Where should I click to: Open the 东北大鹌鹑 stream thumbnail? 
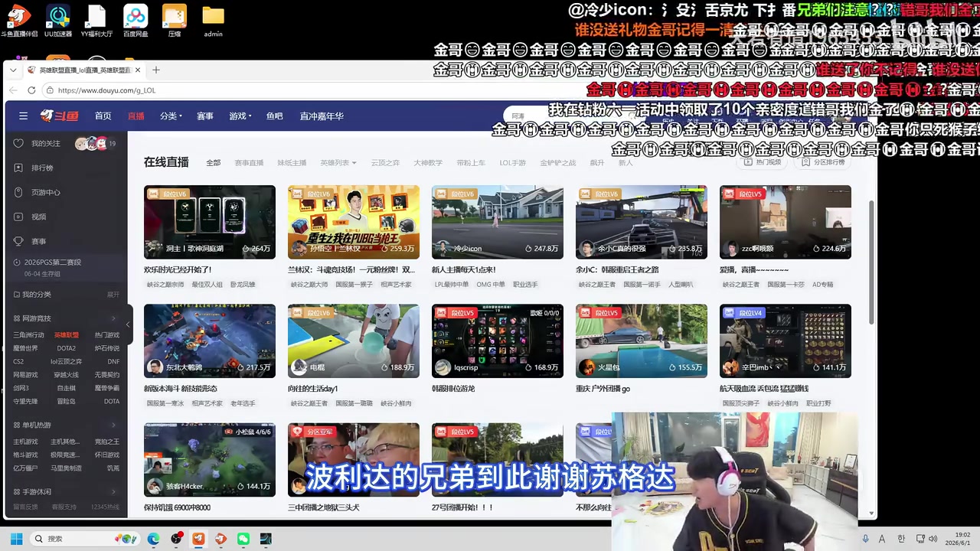[x=210, y=341]
